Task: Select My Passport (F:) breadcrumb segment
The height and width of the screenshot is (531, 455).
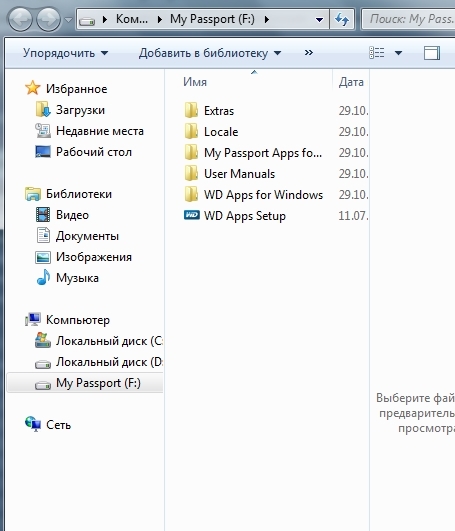Action: coord(212,19)
